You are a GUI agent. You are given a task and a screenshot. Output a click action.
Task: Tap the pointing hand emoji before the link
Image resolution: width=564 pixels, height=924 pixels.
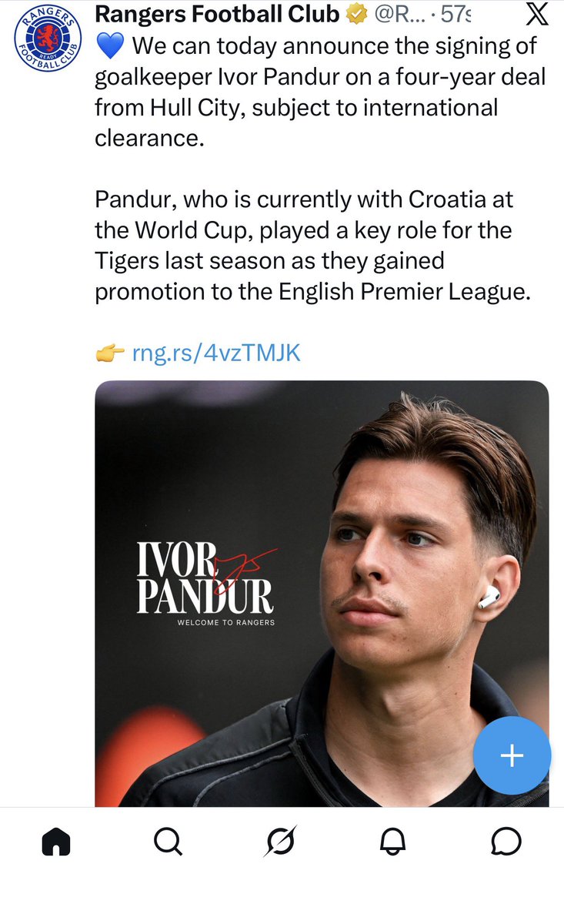110,353
